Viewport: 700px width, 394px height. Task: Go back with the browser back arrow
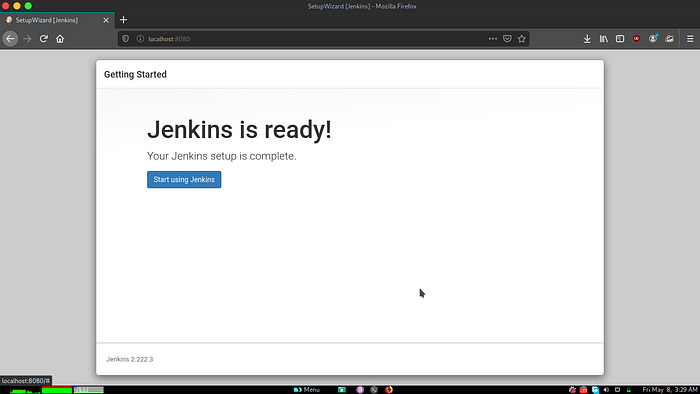(x=10, y=39)
